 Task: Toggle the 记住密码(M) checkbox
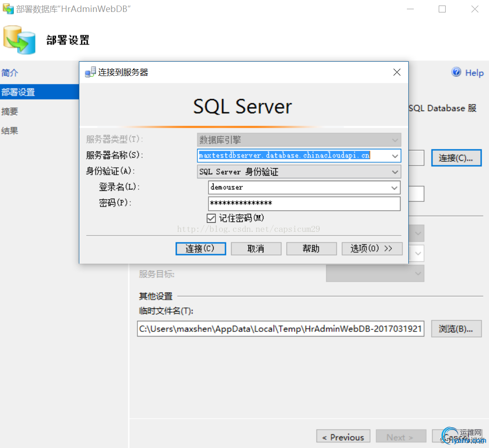pos(211,218)
